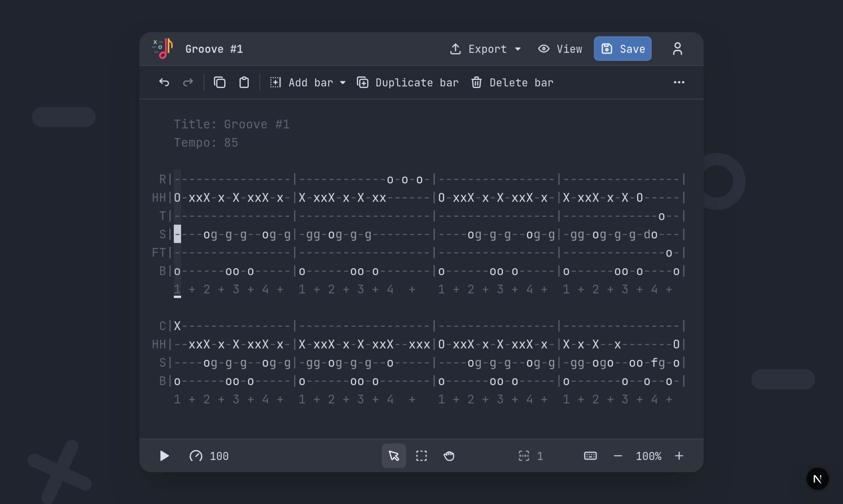Click the step size bracket icon
The width and height of the screenshot is (843, 504).
(x=524, y=456)
